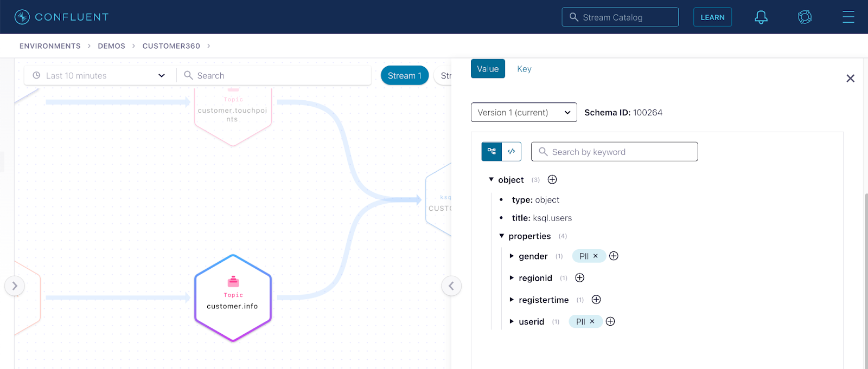Go to CUSTOMER360 breadcrumb
Screen dimensions: 868x369
(171, 46)
